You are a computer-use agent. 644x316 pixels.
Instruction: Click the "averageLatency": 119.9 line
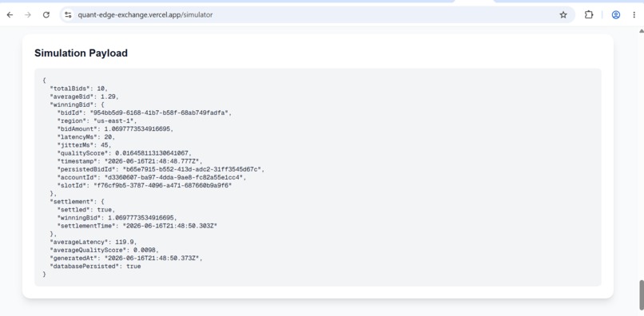[x=93, y=242]
